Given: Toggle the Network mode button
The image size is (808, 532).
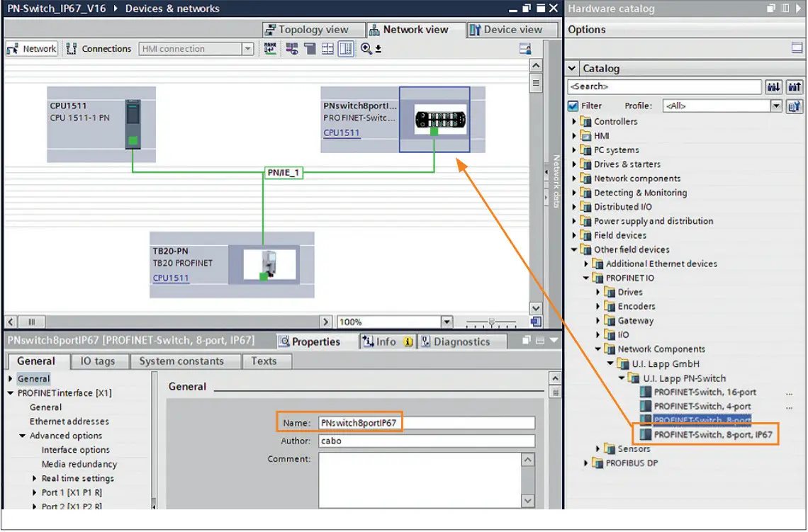Looking at the screenshot, I should click(31, 49).
